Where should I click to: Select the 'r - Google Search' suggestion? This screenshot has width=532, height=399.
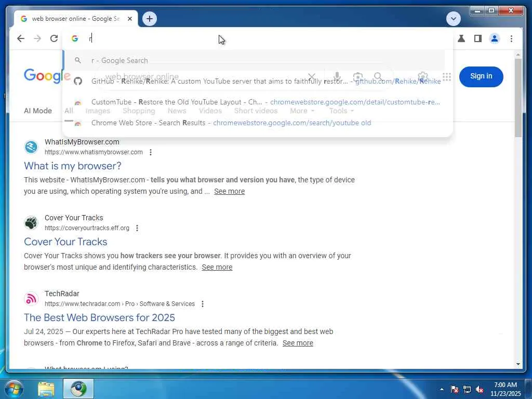click(254, 60)
